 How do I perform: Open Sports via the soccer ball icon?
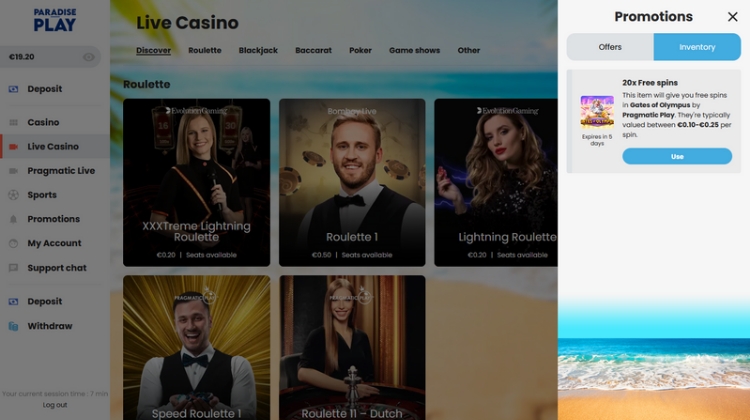[13, 195]
